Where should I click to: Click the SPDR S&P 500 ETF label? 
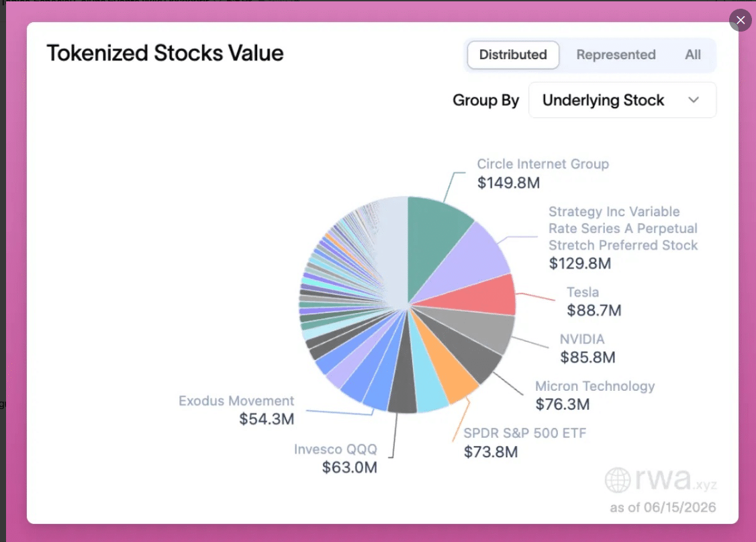(x=524, y=433)
